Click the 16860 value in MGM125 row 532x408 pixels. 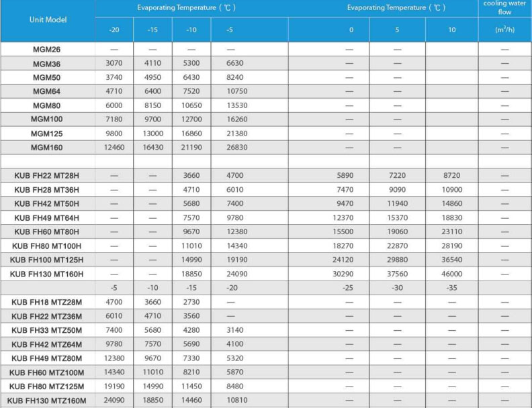(191, 134)
